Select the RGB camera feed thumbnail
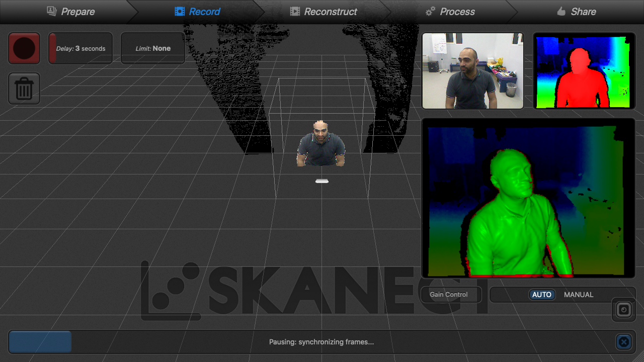 tap(473, 71)
